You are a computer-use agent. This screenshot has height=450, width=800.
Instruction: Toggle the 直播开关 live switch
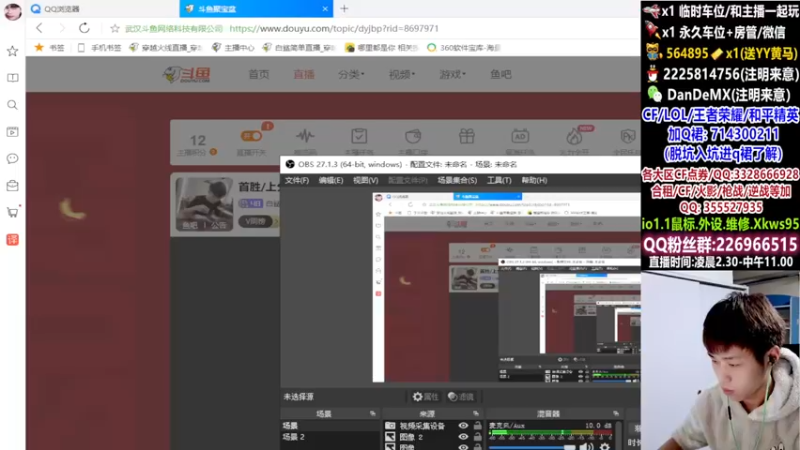252,136
